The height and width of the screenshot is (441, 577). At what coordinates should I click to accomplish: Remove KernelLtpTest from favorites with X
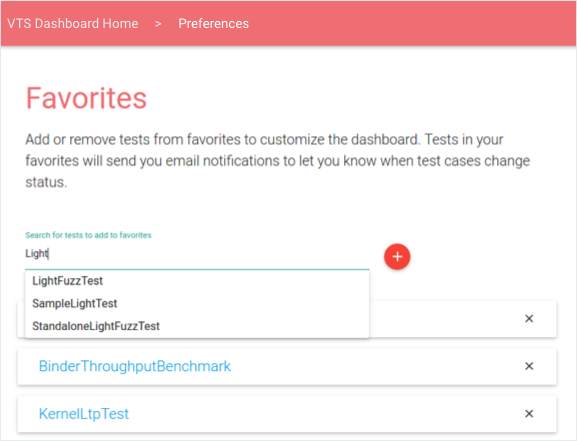point(529,414)
